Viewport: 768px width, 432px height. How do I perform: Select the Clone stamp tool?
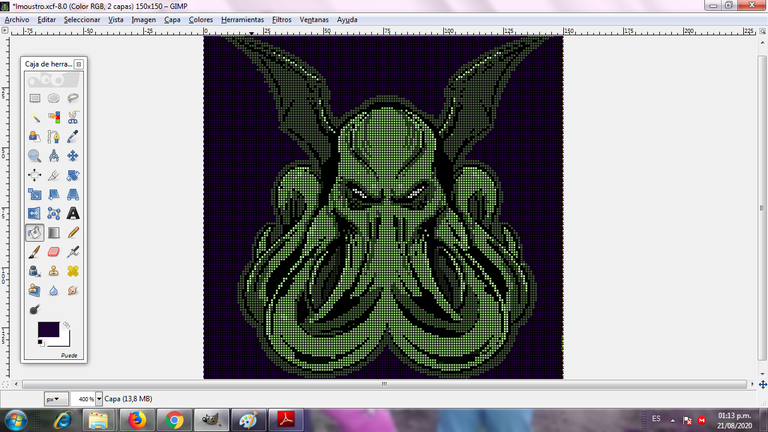pyautogui.click(x=53, y=271)
